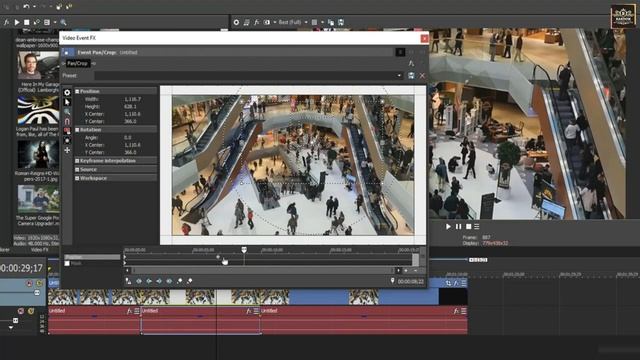The height and width of the screenshot is (360, 640).
Task: Click the sync cursor icon in the keyframe toolbar
Action: [x=129, y=281]
